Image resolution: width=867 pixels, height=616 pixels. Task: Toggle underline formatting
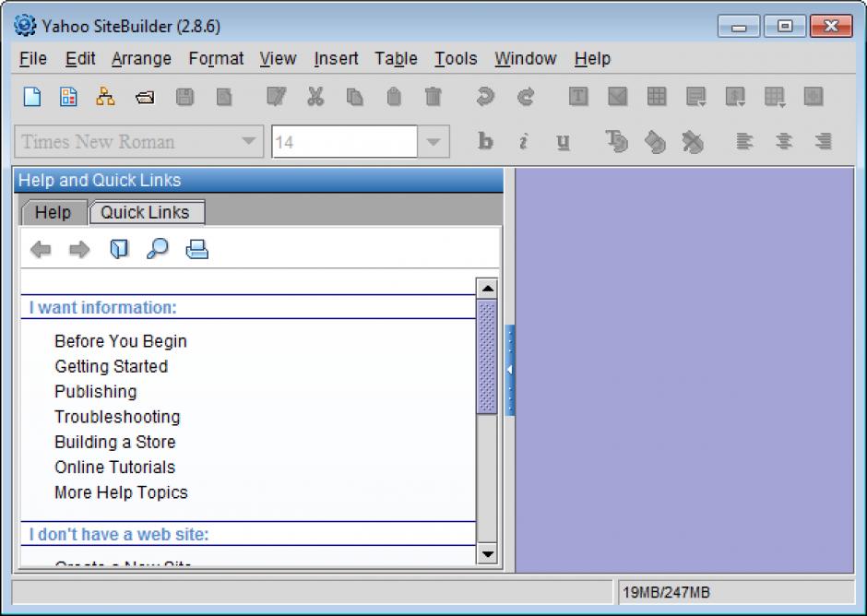pyautogui.click(x=563, y=142)
